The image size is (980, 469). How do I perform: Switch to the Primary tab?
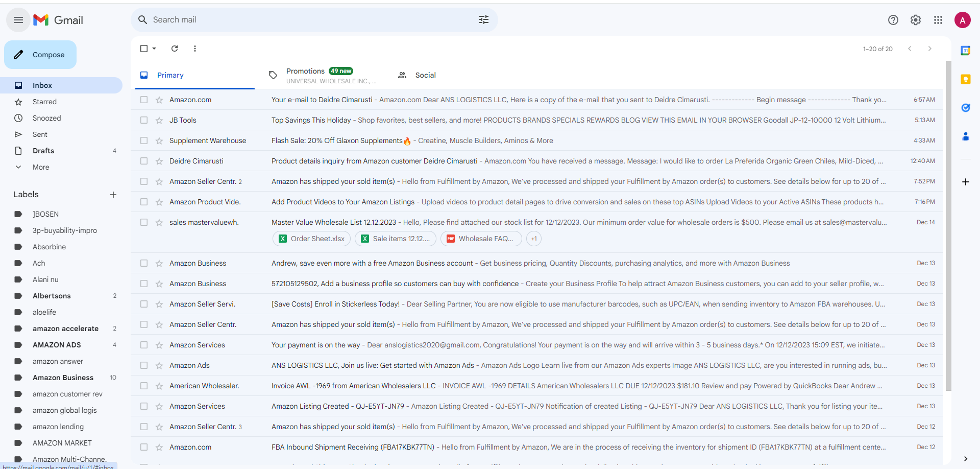click(194, 75)
